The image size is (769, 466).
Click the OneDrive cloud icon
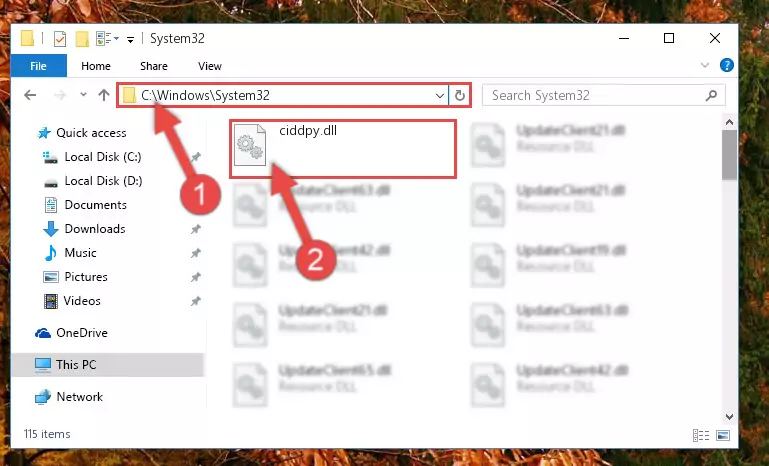pyautogui.click(x=43, y=334)
